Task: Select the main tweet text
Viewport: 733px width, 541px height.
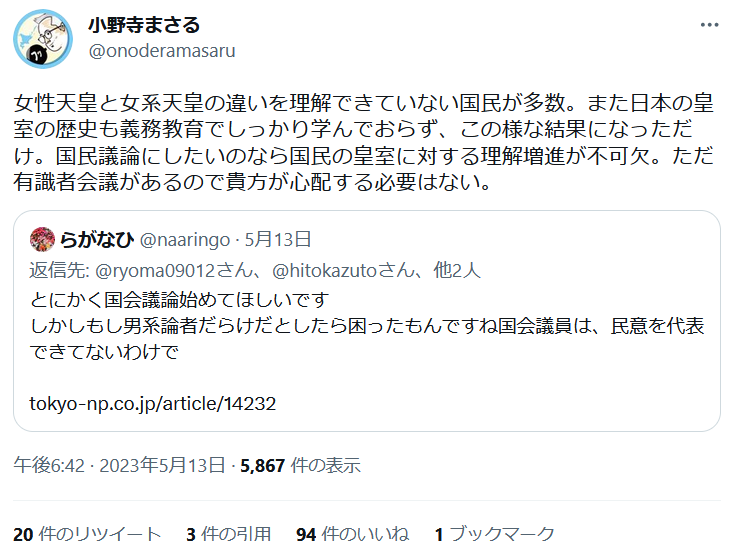Action: click(x=364, y=142)
